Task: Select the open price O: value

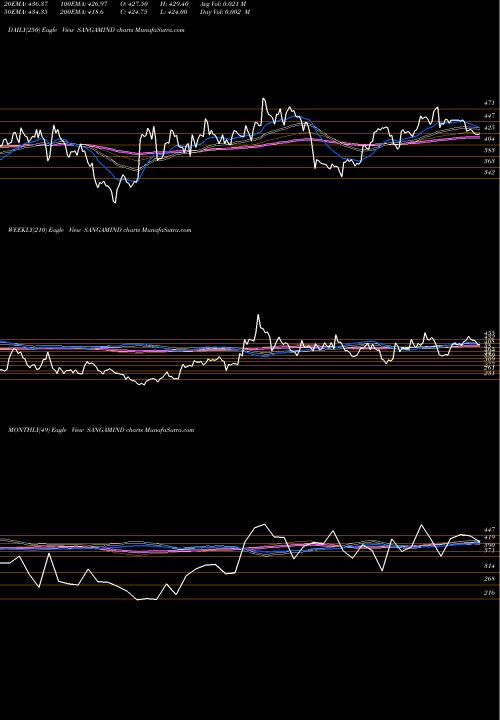Action: coord(134,4)
